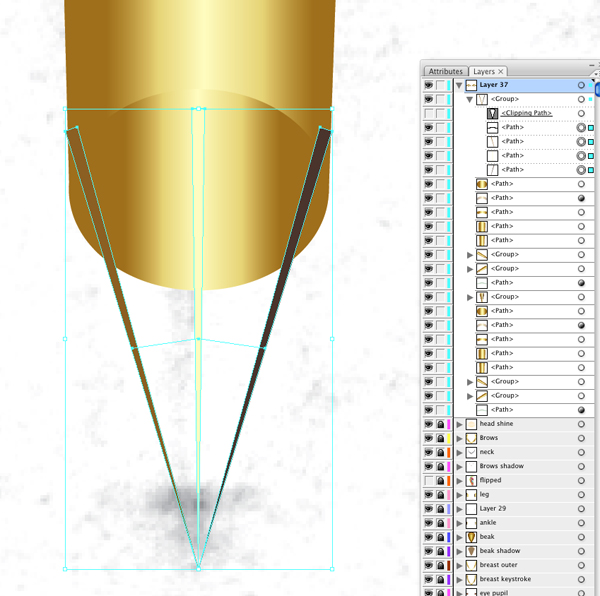Hide the head shine layer
This screenshot has width=600, height=596.
click(429, 424)
